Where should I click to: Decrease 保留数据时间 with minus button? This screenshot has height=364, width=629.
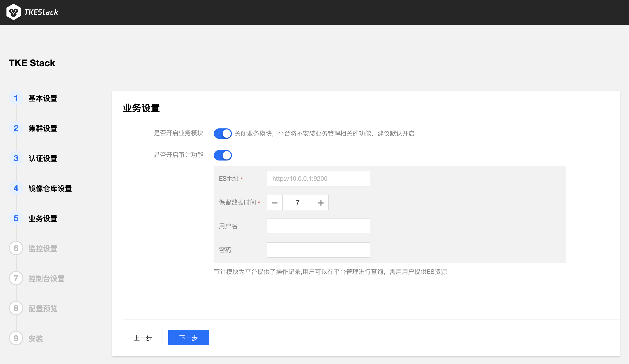275,203
